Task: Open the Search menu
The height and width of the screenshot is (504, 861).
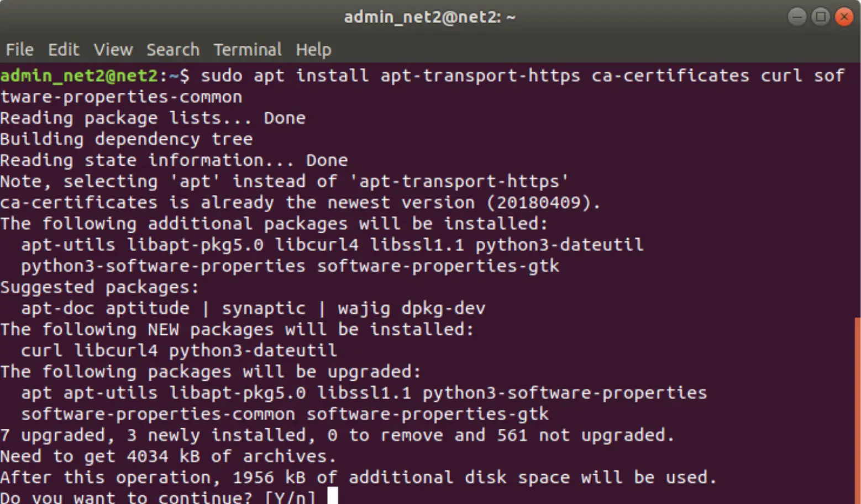Action: [172, 50]
